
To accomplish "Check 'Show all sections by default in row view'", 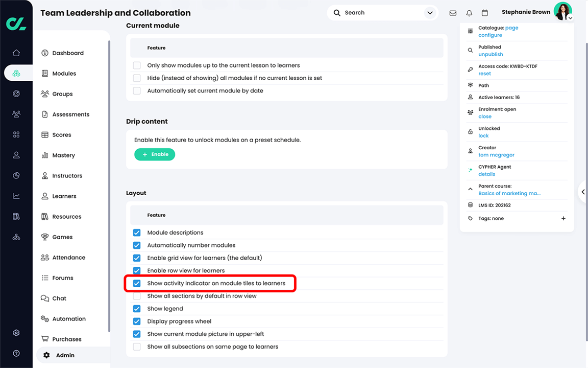I will [137, 296].
